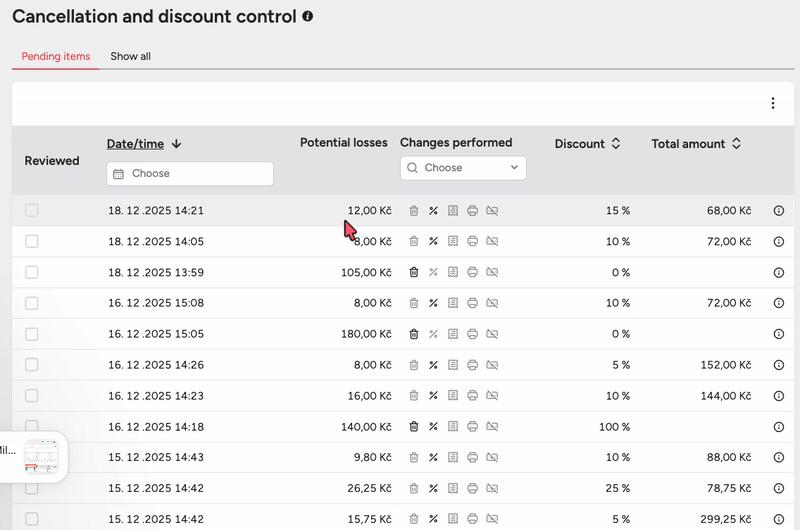This screenshot has height=530, width=800.
Task: Click info icon for 18.12.2025 14:21 row
Action: point(779,211)
